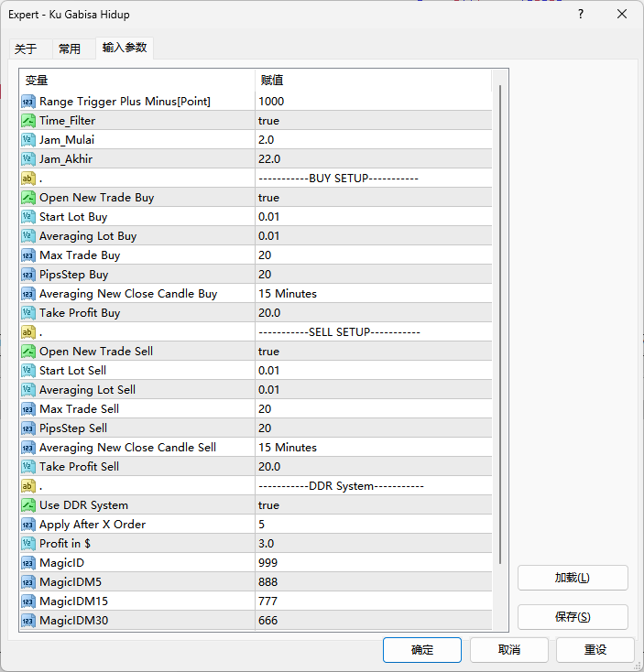Viewport: 644px width, 672px height.
Task: Click the integer icon beside Max Trade Sell
Action: click(28, 409)
